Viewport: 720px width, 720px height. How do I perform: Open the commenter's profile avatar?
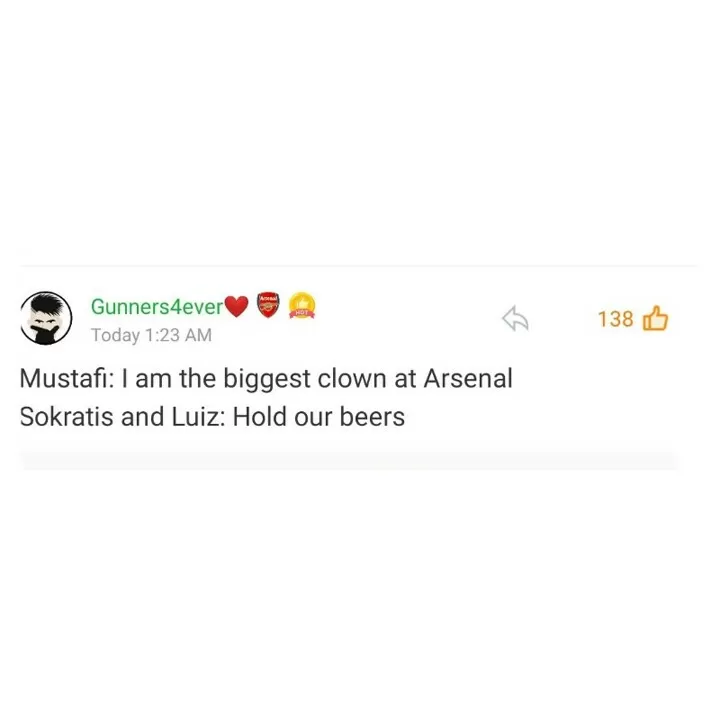tap(46, 318)
